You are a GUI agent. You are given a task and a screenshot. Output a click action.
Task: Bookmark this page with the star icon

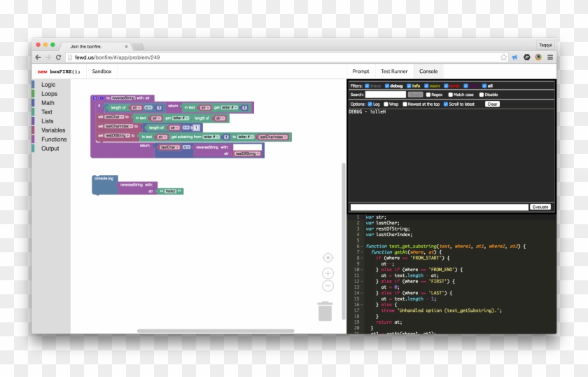503,57
